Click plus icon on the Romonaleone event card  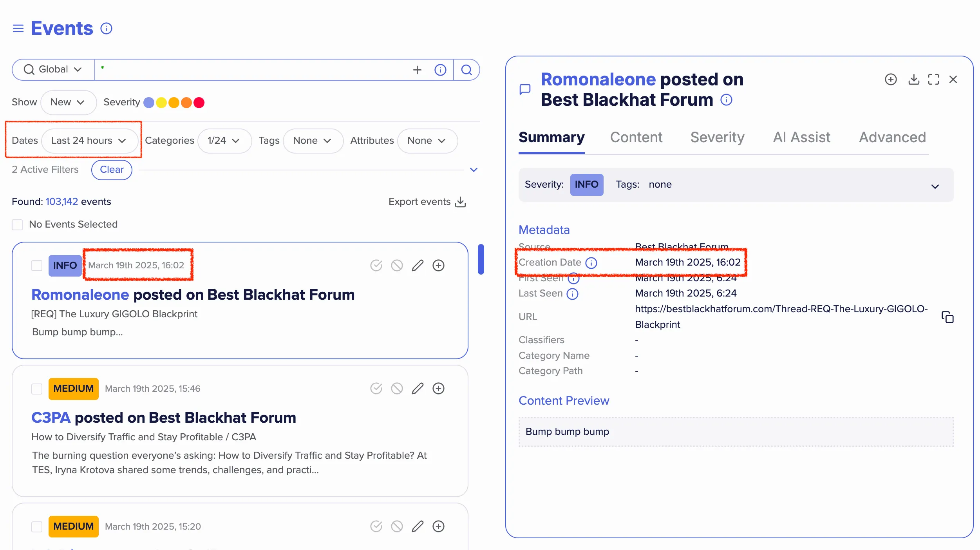click(438, 266)
